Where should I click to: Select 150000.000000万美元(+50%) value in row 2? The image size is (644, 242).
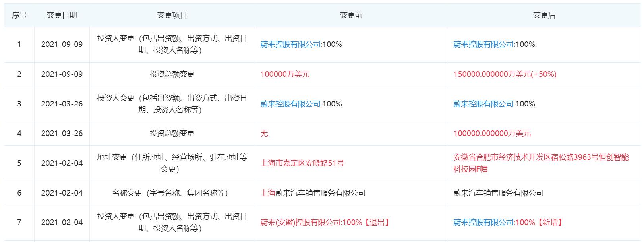[x=505, y=74]
